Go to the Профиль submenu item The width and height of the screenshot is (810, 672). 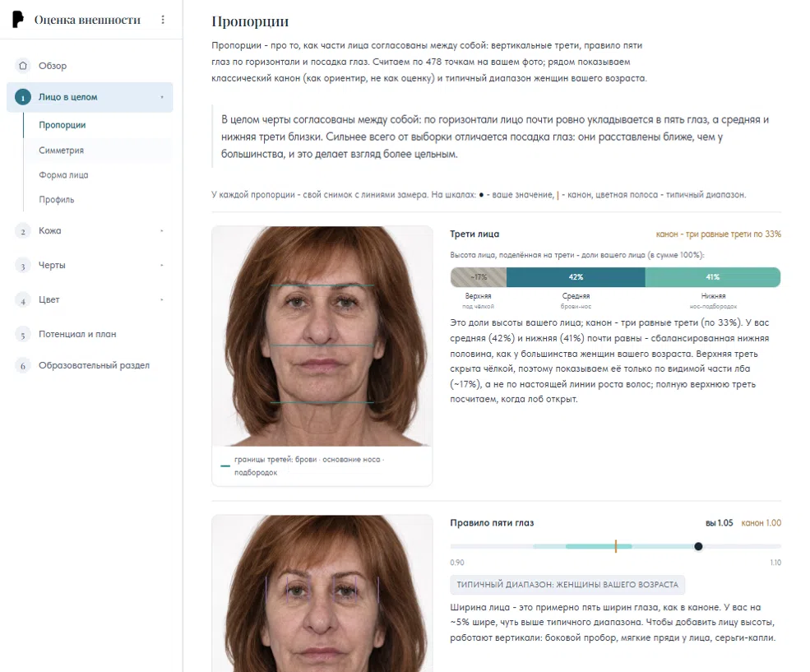pos(56,199)
